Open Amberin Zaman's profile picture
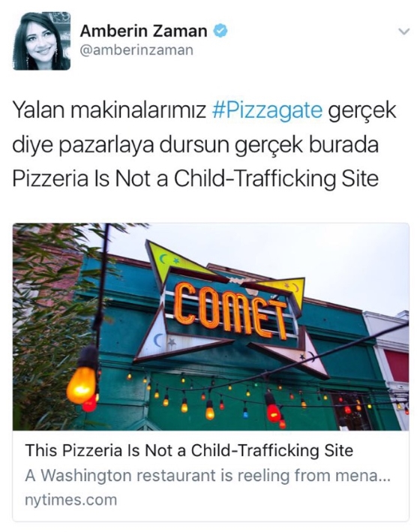420x532 pixels. pos(41,41)
